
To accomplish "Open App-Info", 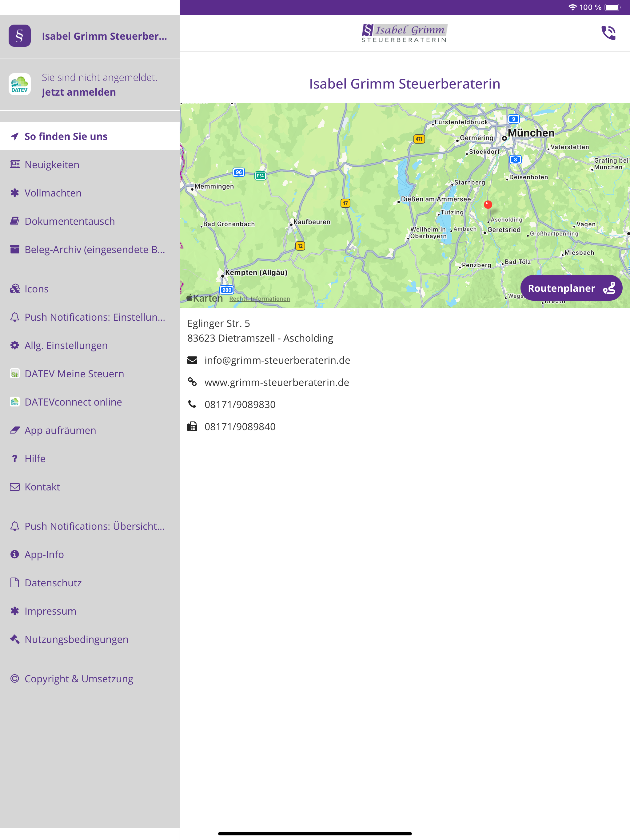I will tap(90, 554).
